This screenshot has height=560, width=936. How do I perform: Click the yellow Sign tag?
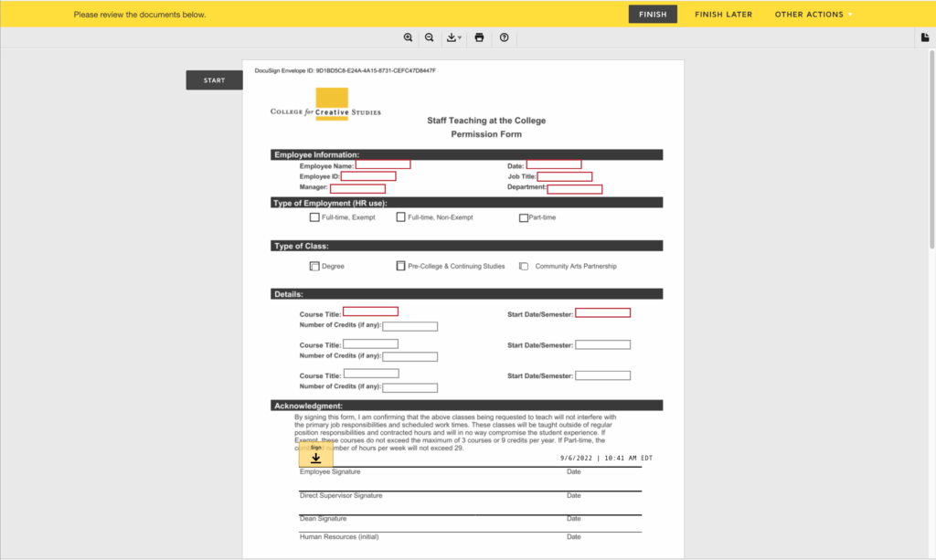pyautogui.click(x=315, y=455)
